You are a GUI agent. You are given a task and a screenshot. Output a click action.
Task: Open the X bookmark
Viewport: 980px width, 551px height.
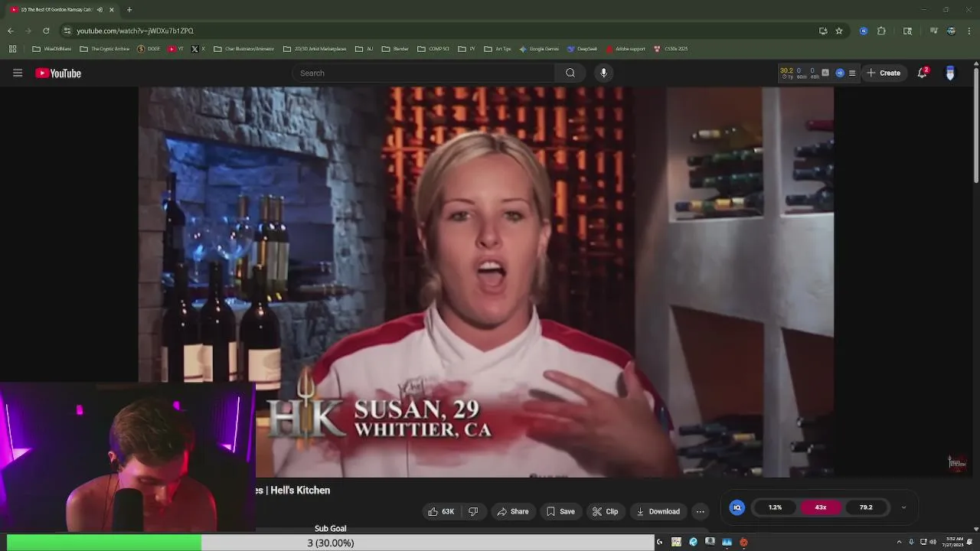(198, 49)
